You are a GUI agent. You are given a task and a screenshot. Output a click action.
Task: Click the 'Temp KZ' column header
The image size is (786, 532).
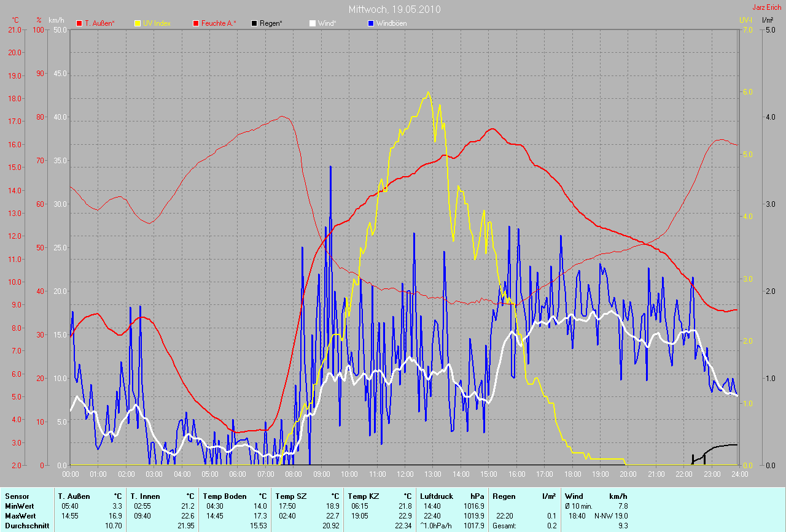(x=364, y=496)
